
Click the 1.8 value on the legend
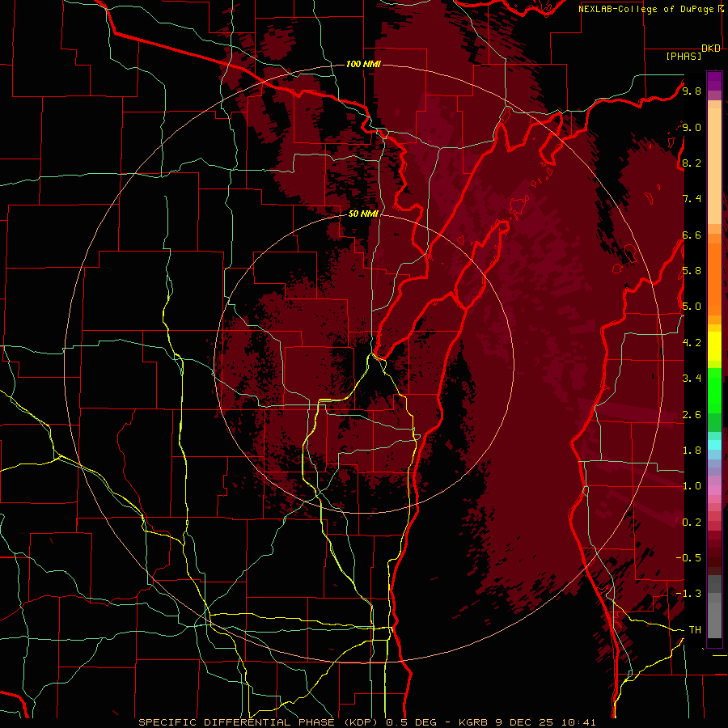click(x=692, y=451)
